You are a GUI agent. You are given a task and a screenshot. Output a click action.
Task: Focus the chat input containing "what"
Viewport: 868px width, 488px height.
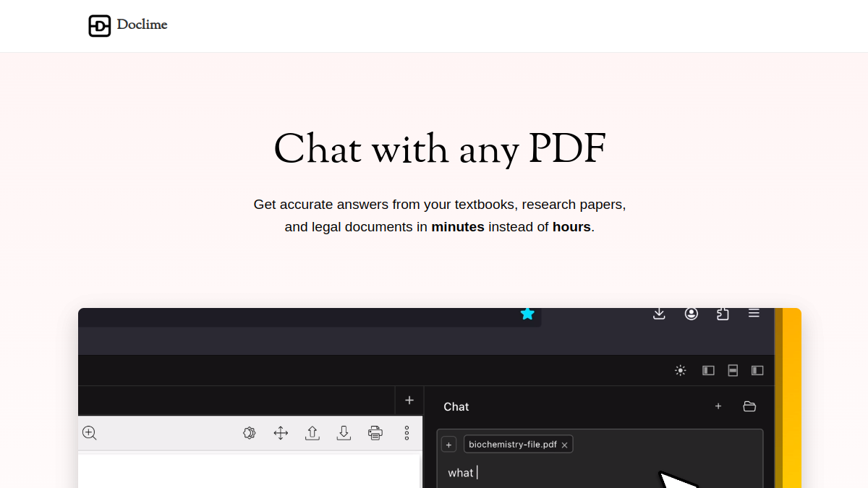[x=600, y=473]
